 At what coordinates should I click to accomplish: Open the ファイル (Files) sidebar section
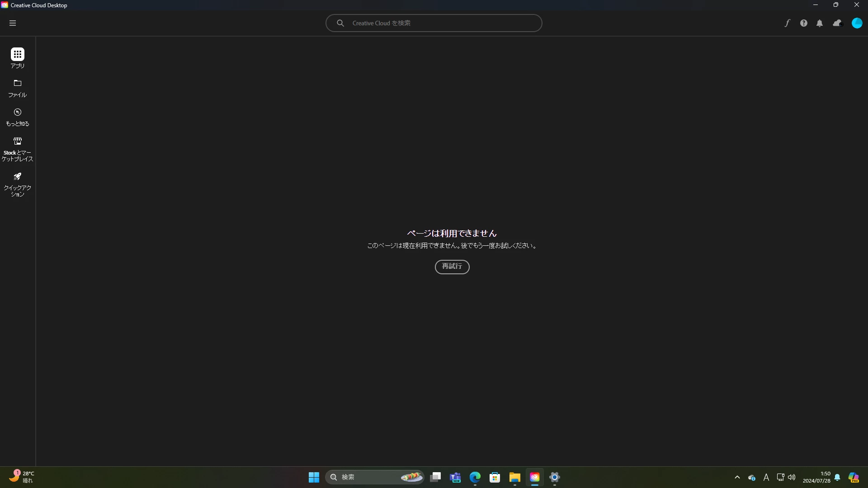click(x=18, y=88)
